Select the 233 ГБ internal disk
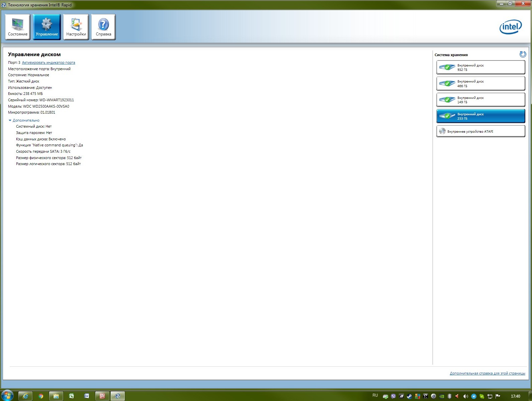This screenshot has height=401, width=532. [x=481, y=116]
